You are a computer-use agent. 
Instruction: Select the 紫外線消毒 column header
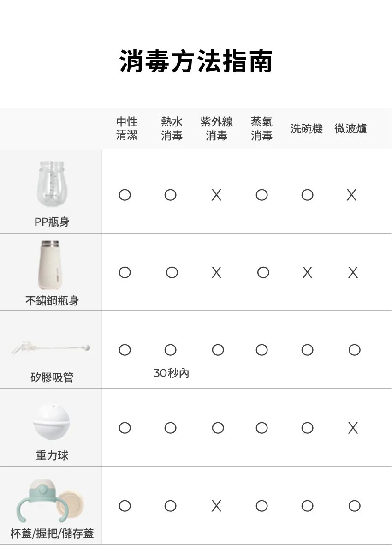click(x=216, y=128)
